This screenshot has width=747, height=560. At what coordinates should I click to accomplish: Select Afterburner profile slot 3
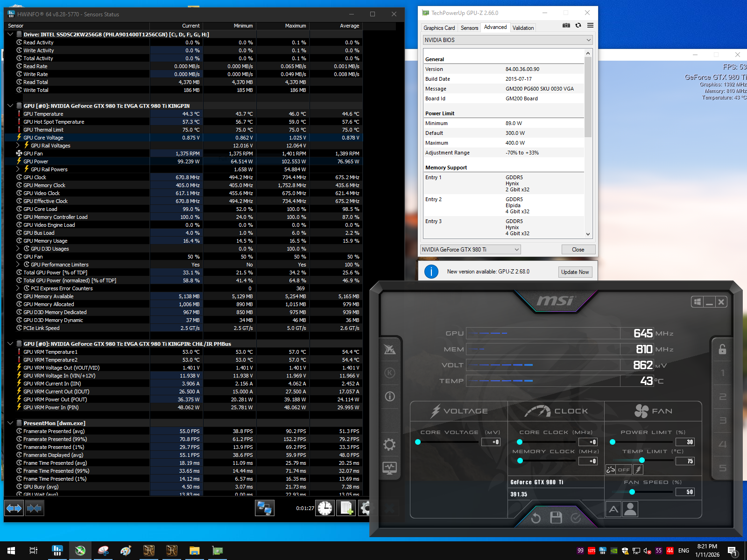pyautogui.click(x=723, y=420)
